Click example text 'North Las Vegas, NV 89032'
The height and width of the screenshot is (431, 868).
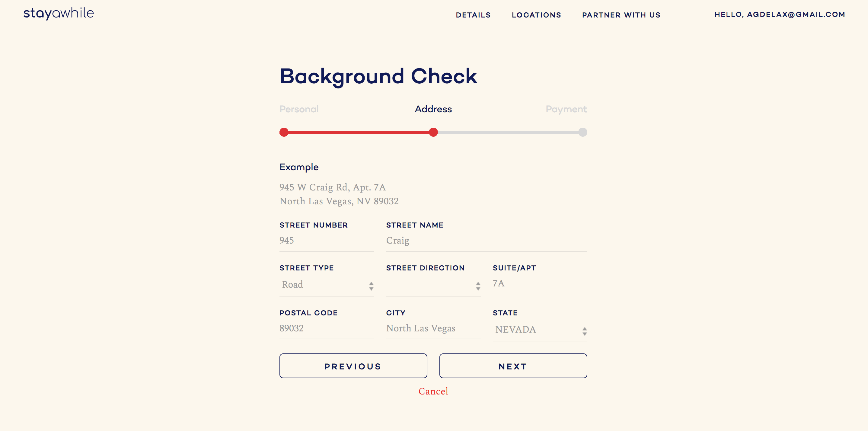point(339,201)
